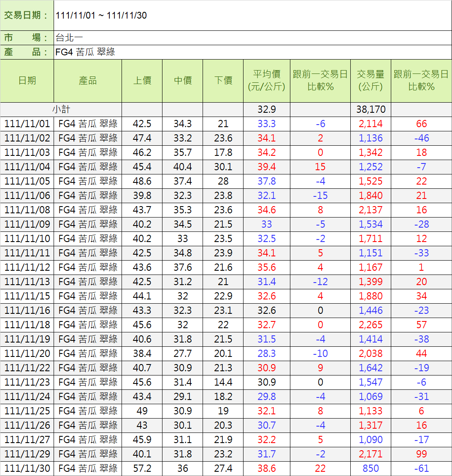Screen dimensions: 452x476
Task: Click the 小計 subtotal row label
Action: (x=61, y=109)
